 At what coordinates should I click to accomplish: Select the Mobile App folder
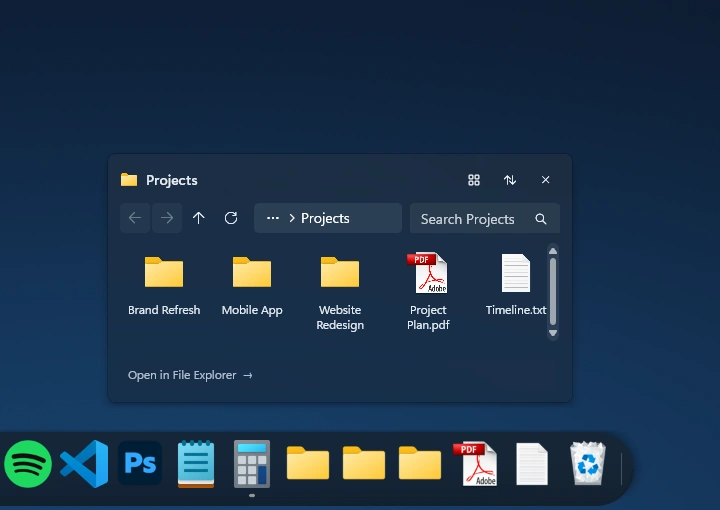point(252,286)
